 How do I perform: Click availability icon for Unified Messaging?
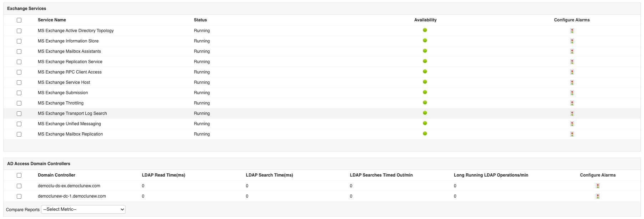coord(425,123)
